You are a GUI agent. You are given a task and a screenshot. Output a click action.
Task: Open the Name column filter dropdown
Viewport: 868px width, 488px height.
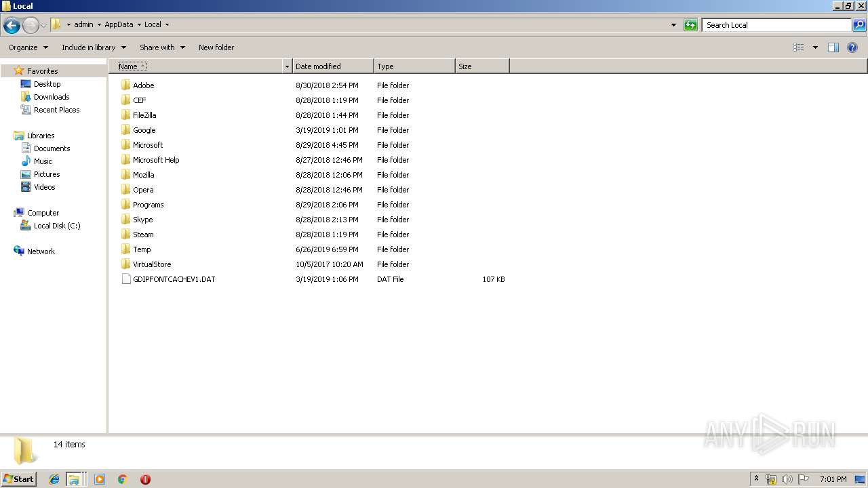pyautogui.click(x=288, y=66)
